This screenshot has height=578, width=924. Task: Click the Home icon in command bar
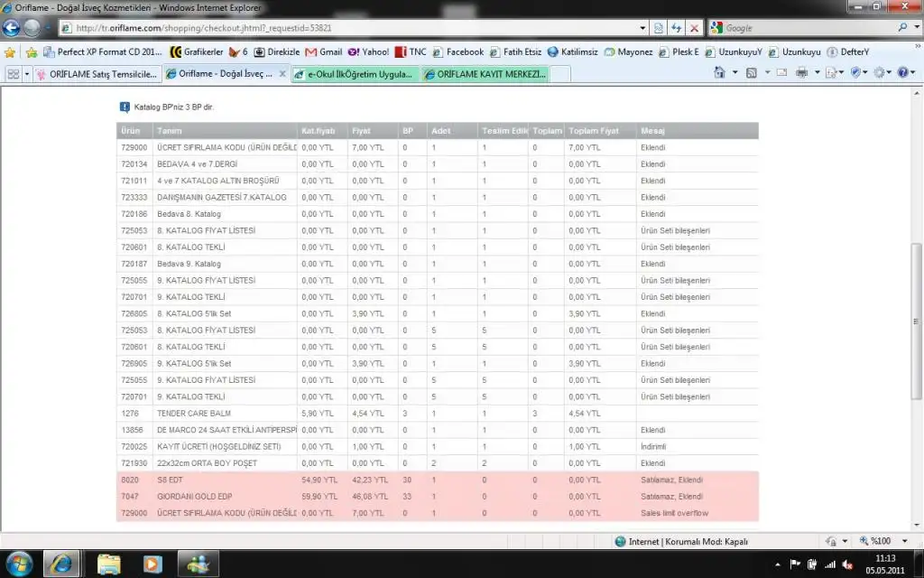719,72
